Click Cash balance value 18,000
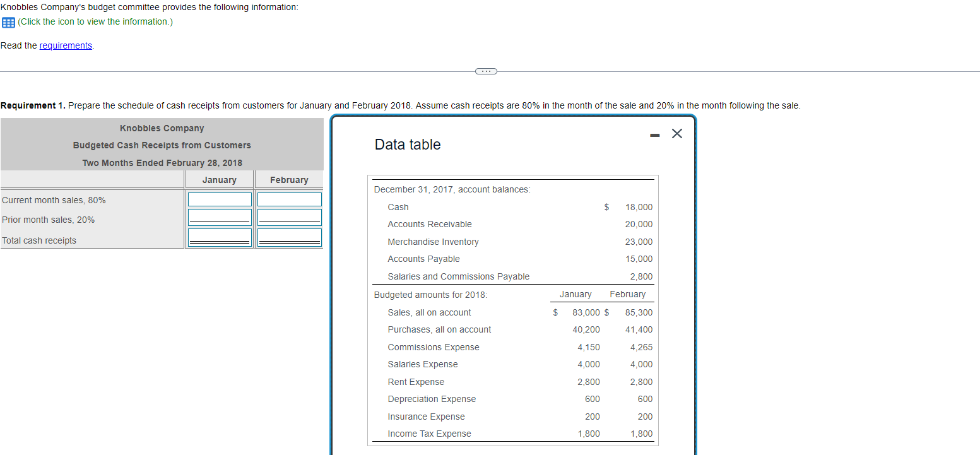 (x=639, y=207)
